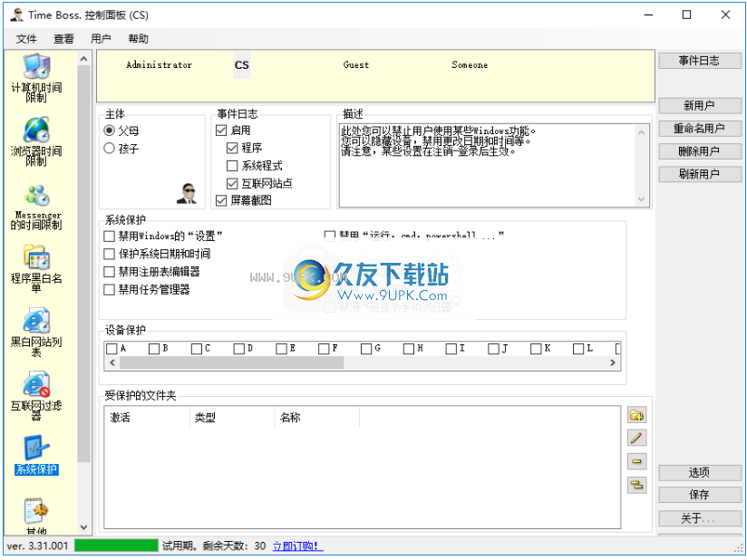The height and width of the screenshot is (560, 747).
Task: Open the 事件日志 button
Action: tap(699, 61)
